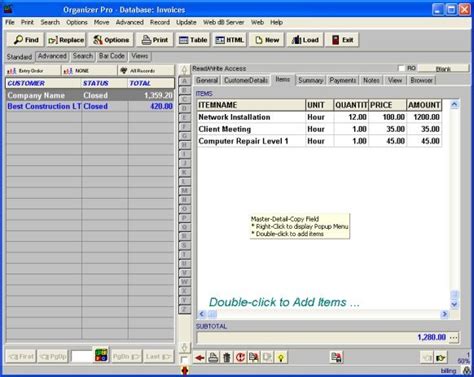Click the lone document icon under subtotal
Image resolution: width=474 pixels, height=377 pixels.
pyautogui.click(x=337, y=357)
